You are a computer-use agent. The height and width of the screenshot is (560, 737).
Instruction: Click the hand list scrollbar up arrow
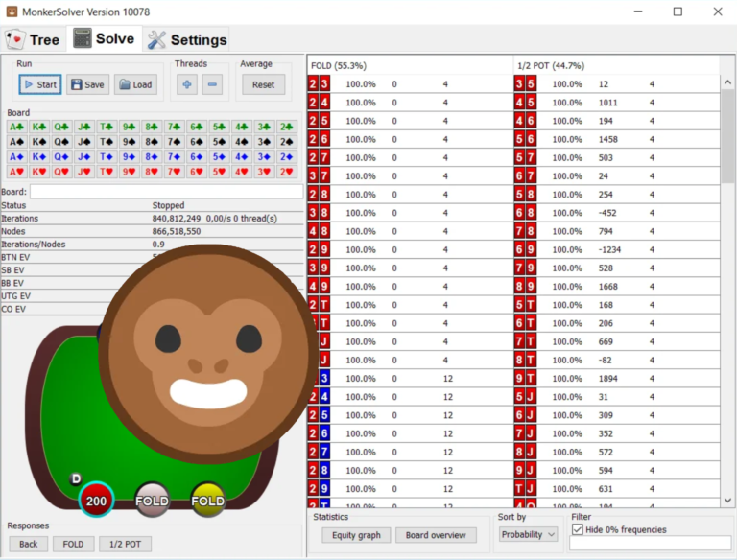pyautogui.click(x=727, y=82)
